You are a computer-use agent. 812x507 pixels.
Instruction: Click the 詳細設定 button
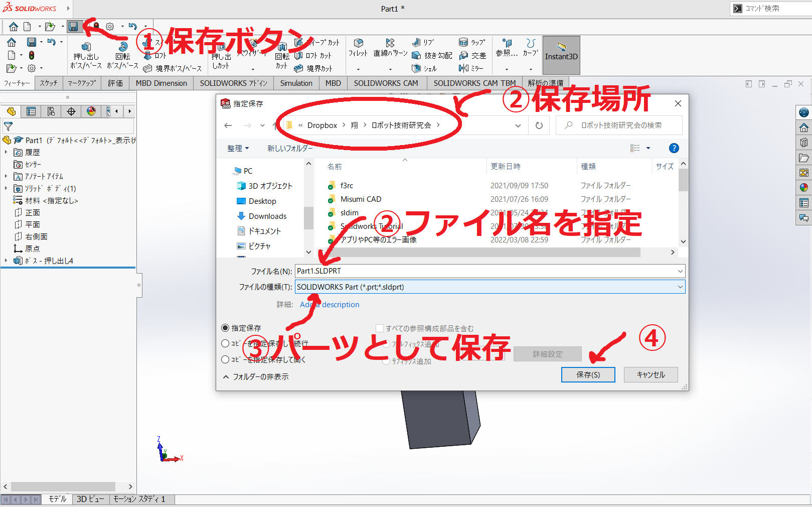(548, 354)
